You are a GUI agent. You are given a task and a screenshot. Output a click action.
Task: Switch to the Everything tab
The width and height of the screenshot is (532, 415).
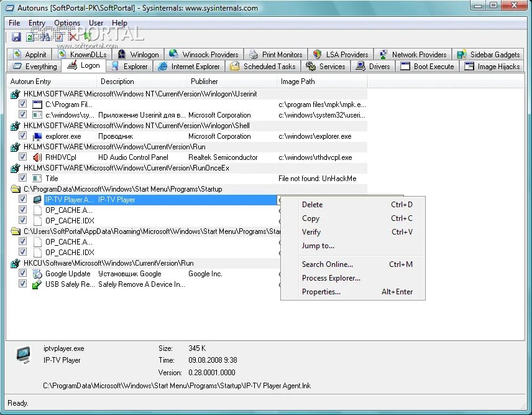[34, 66]
